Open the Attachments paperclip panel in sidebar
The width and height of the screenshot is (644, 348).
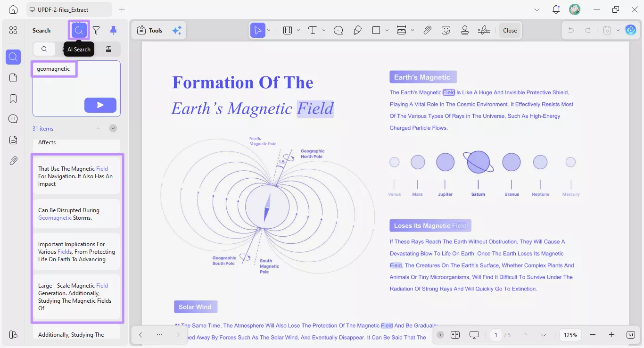(13, 161)
